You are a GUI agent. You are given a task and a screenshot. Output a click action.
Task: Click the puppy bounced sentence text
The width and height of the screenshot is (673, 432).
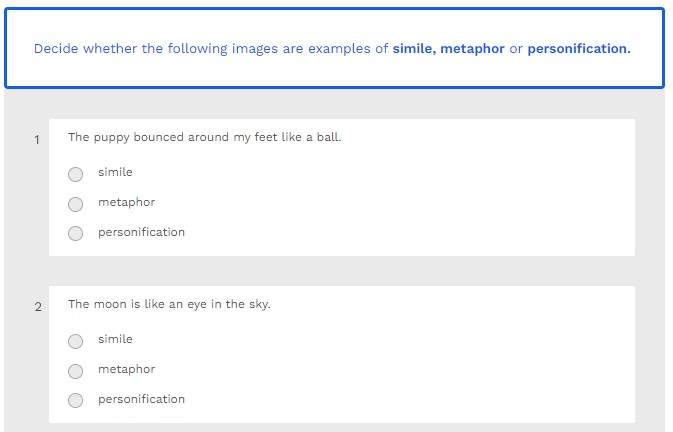[204, 137]
